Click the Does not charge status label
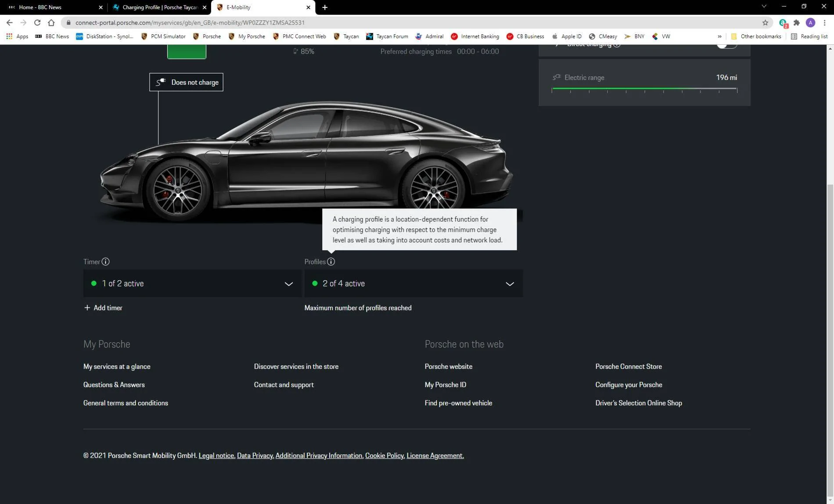 (x=186, y=82)
